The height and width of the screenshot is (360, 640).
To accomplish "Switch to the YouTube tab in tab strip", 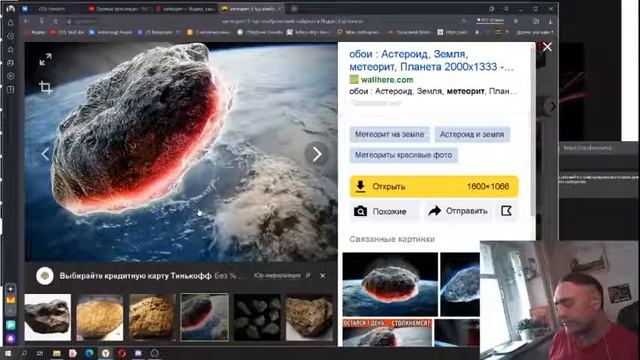I will [x=119, y=9].
